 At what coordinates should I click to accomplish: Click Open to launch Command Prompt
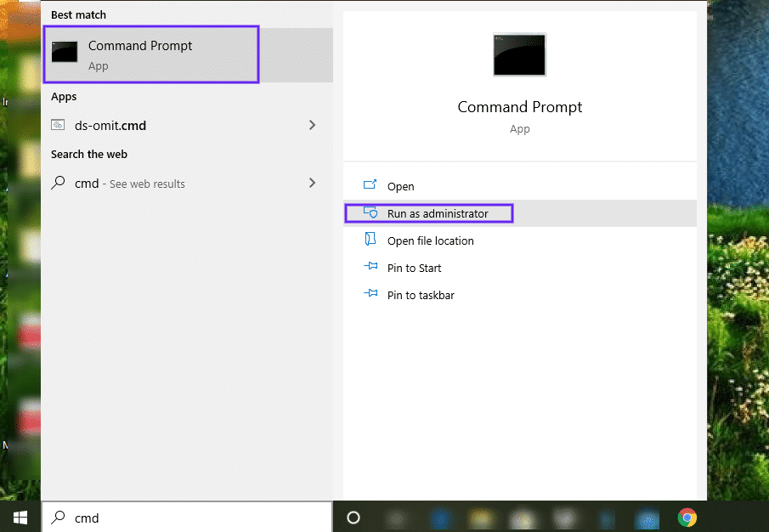(400, 186)
